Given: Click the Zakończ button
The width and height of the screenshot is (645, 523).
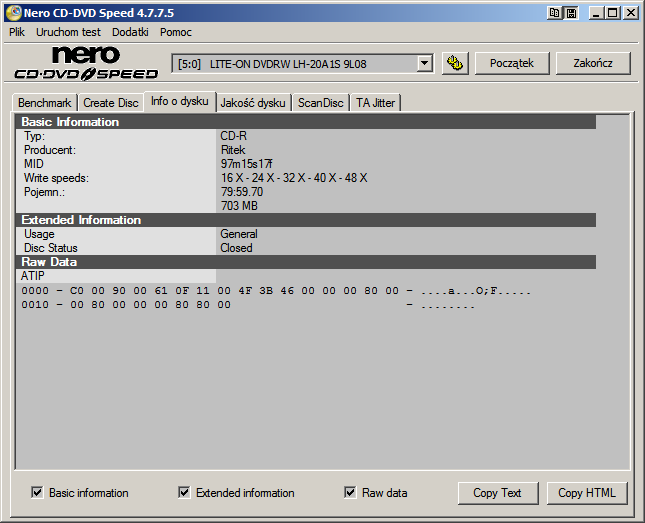Looking at the screenshot, I should 593,63.
